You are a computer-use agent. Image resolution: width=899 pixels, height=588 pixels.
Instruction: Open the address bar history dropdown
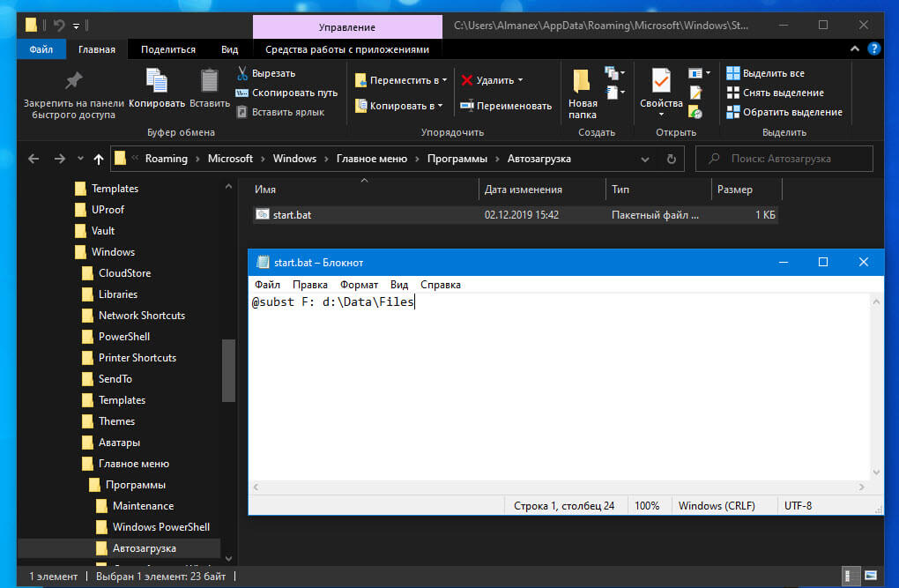pyautogui.click(x=645, y=159)
